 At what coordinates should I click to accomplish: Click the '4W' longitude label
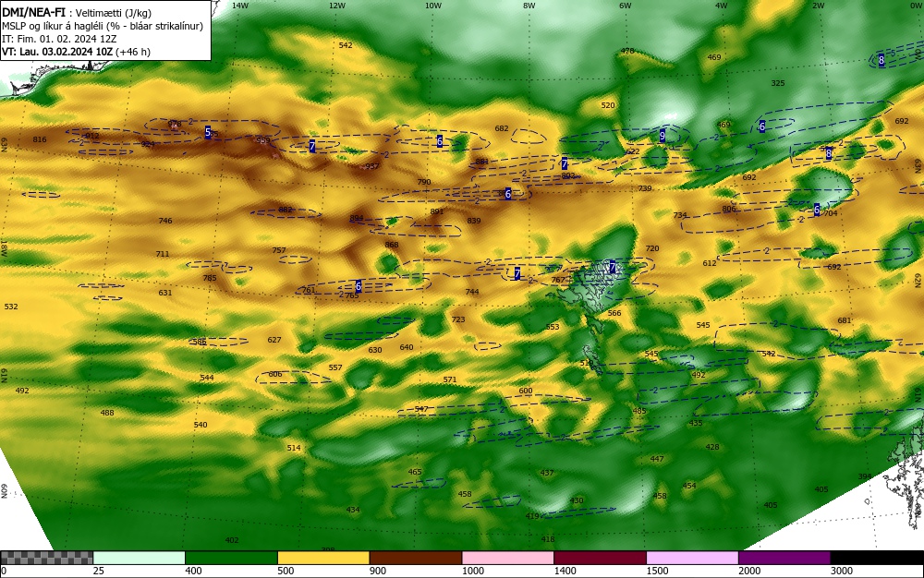(x=722, y=6)
